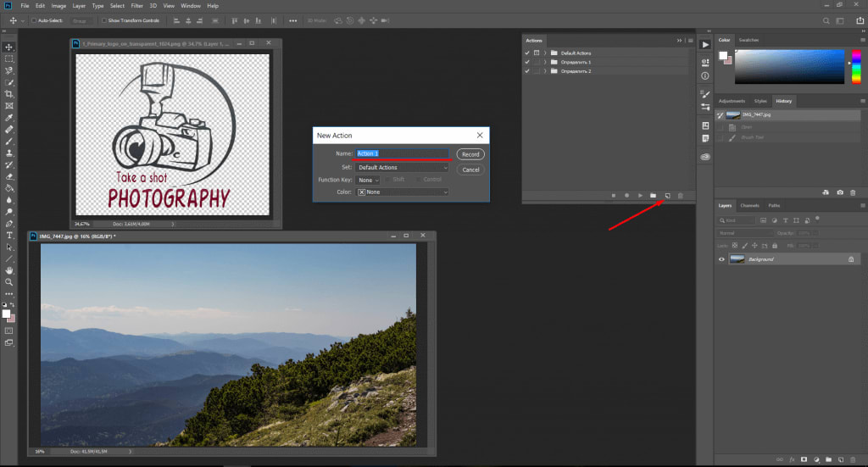868x467 pixels.
Task: Select the Zoom tool
Action: (x=8, y=282)
